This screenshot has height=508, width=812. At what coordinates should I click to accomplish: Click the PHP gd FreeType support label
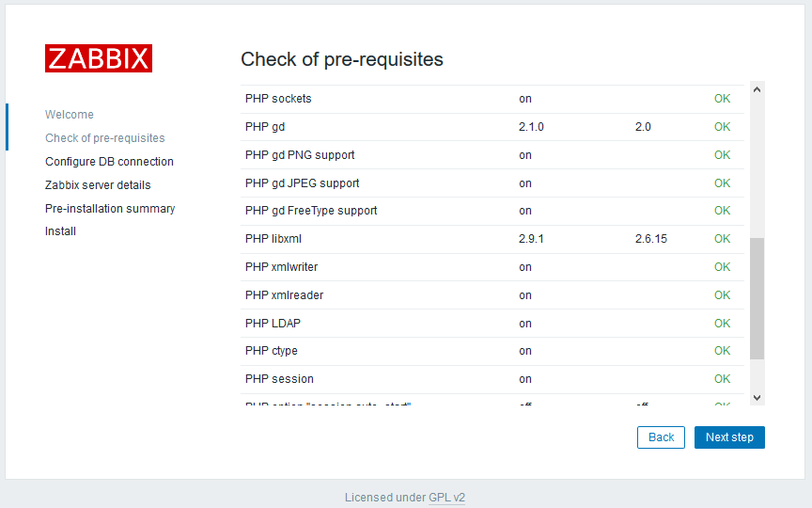click(311, 211)
